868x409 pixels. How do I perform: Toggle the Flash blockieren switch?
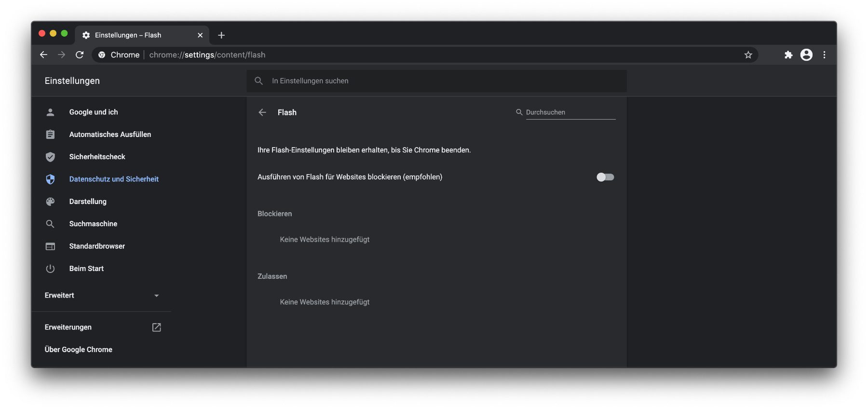click(x=605, y=177)
